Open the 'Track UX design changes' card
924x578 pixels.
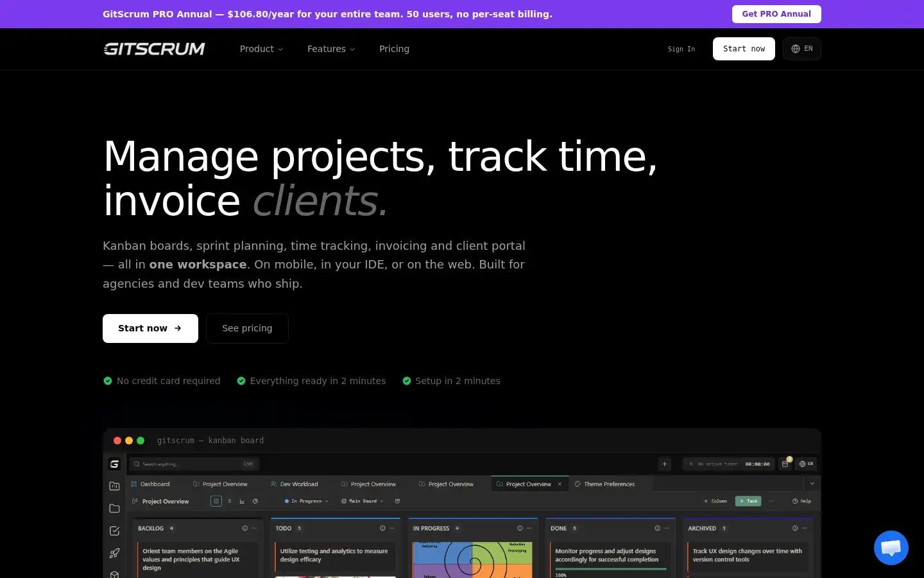(x=748, y=556)
